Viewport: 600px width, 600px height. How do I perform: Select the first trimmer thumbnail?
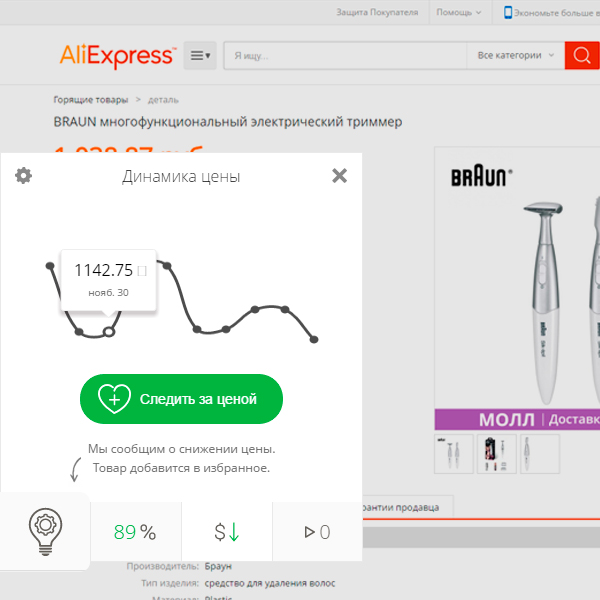click(454, 454)
